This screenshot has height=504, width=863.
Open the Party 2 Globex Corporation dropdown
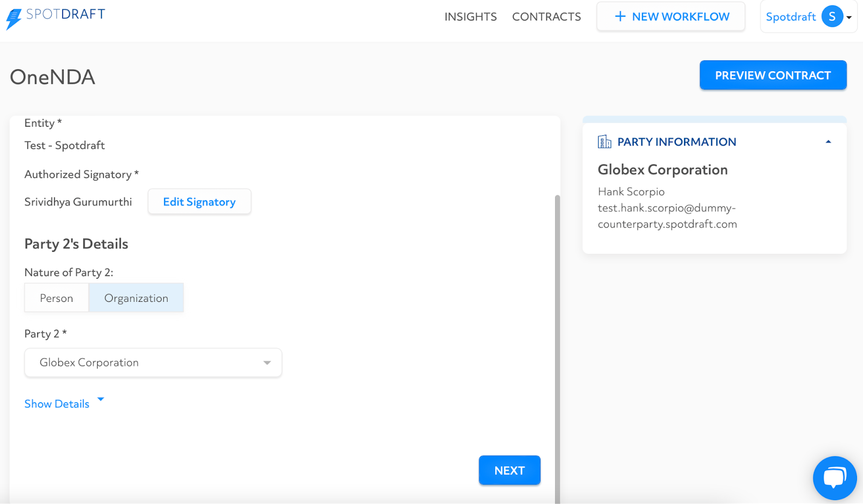tap(153, 363)
